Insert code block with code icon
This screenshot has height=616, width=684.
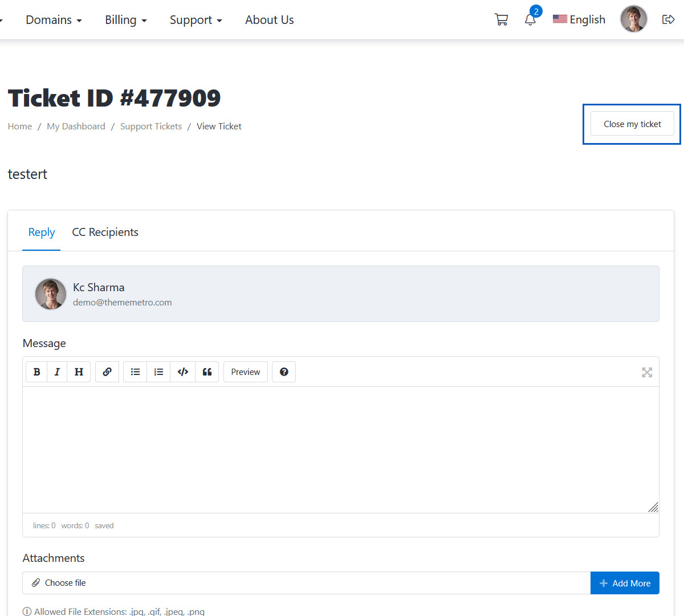click(183, 372)
